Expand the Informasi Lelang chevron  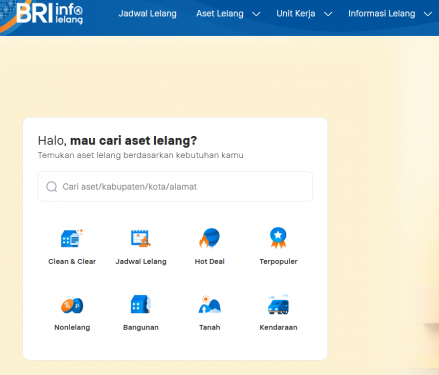click(x=428, y=14)
